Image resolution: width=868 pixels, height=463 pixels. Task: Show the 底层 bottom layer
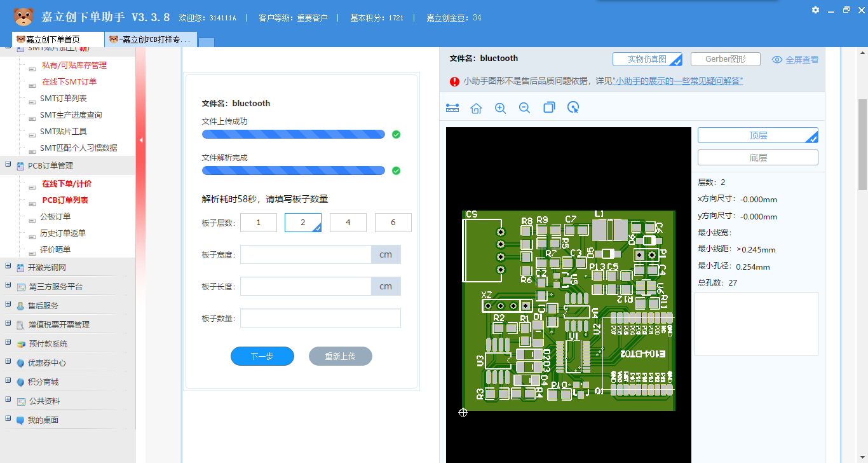point(758,158)
